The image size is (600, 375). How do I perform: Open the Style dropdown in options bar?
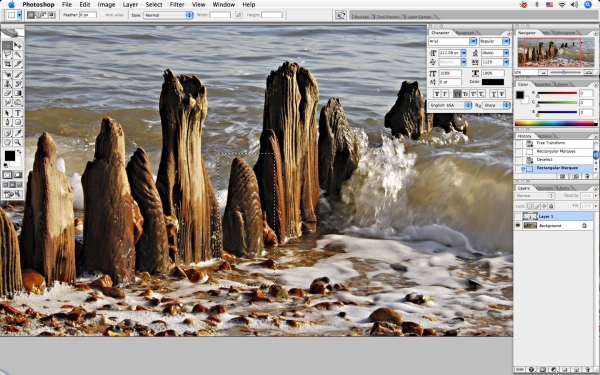click(168, 15)
